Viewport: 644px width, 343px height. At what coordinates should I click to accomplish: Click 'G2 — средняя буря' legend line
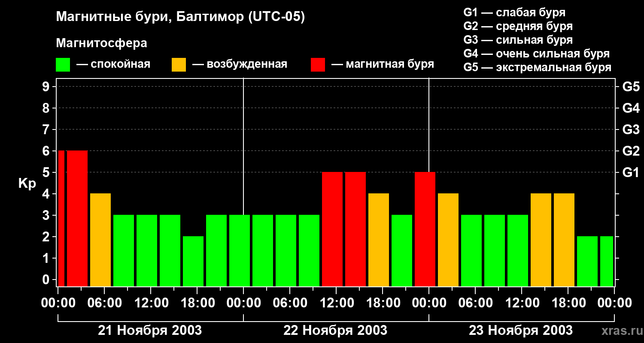[518, 26]
